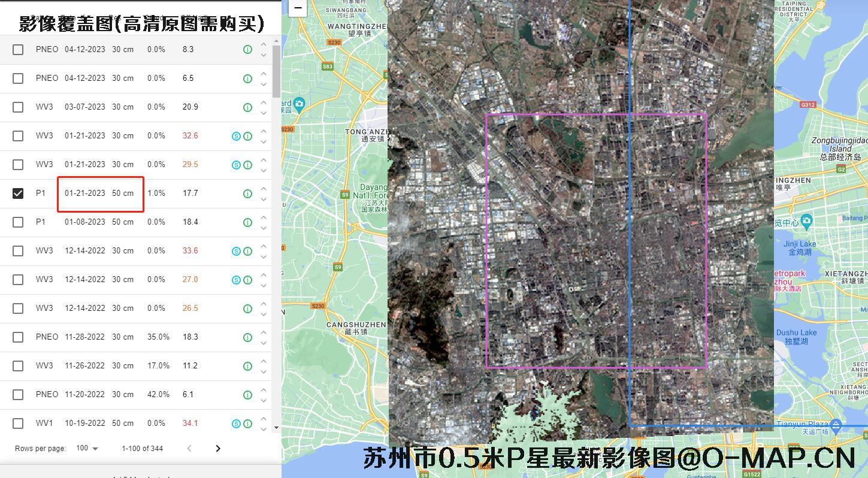868x478 pixels.
Task: Click up chevron in PNEO 6.5 row
Action: 264,73
